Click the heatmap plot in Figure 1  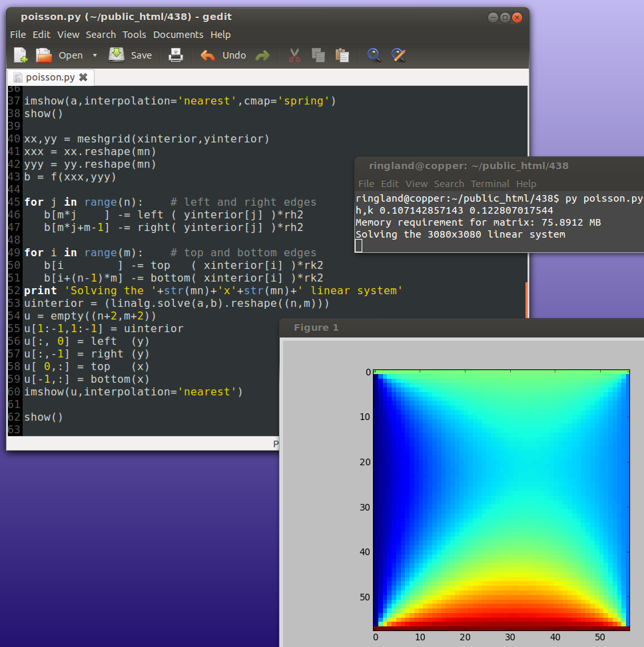[501, 500]
